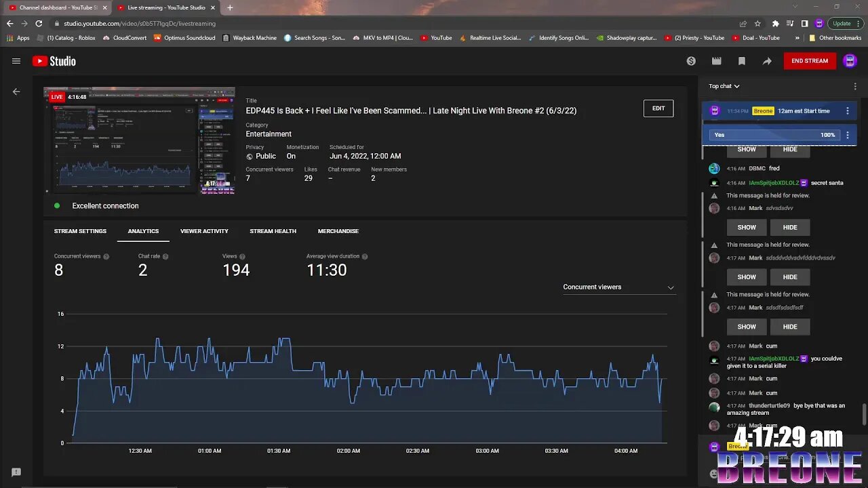The height and width of the screenshot is (488, 868).
Task: Open the Concurrent viewers chart dropdown
Action: [618, 287]
